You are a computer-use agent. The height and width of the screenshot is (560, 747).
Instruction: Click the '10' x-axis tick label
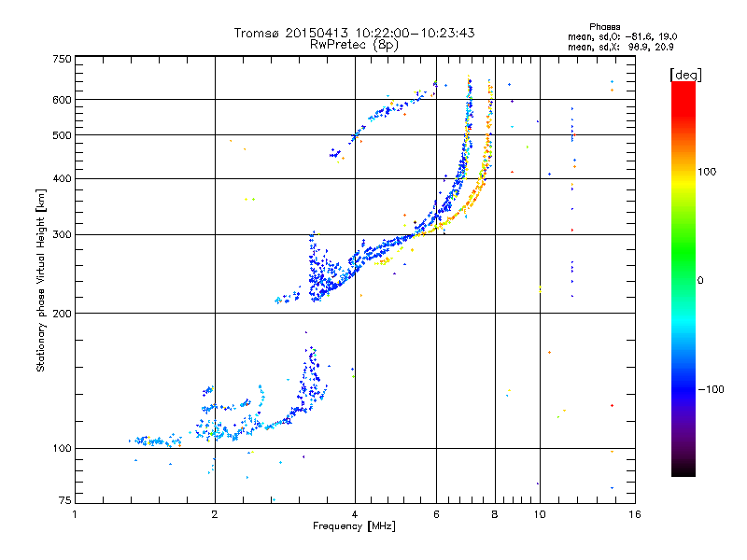pos(540,514)
